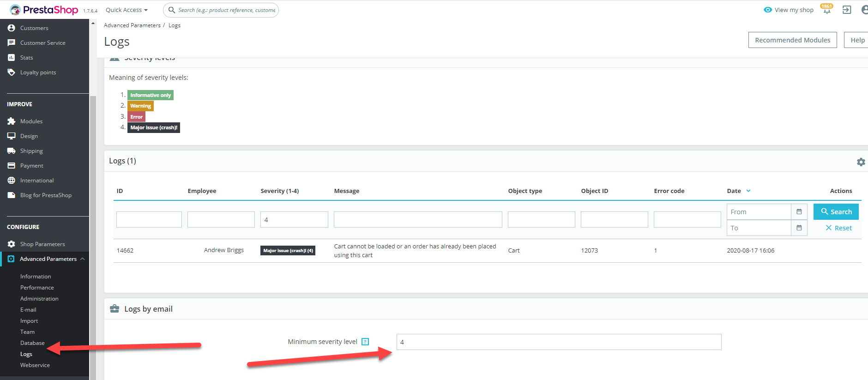The width and height of the screenshot is (868, 380).
Task: Click Minimum severity level help icon
Action: point(365,342)
